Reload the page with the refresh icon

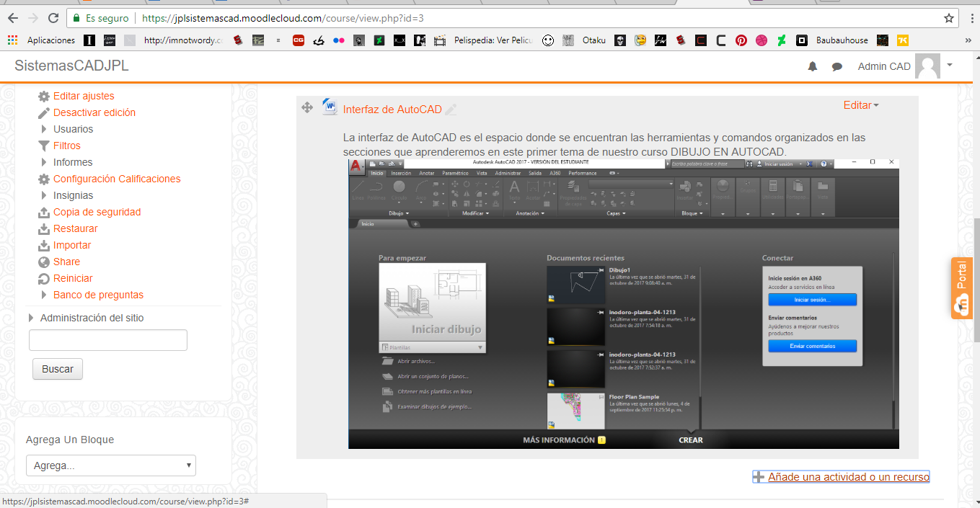53,18
